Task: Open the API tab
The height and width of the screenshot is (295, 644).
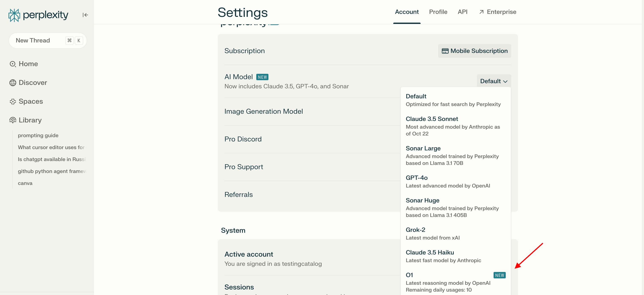Action: 462,12
